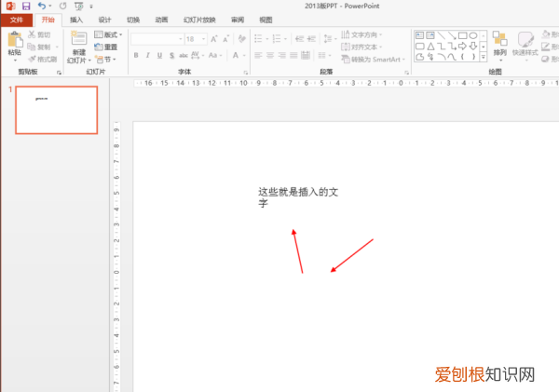This screenshot has width=559, height=392.
Task: Click the Redo/Repeat icon
Action: [x=62, y=7]
